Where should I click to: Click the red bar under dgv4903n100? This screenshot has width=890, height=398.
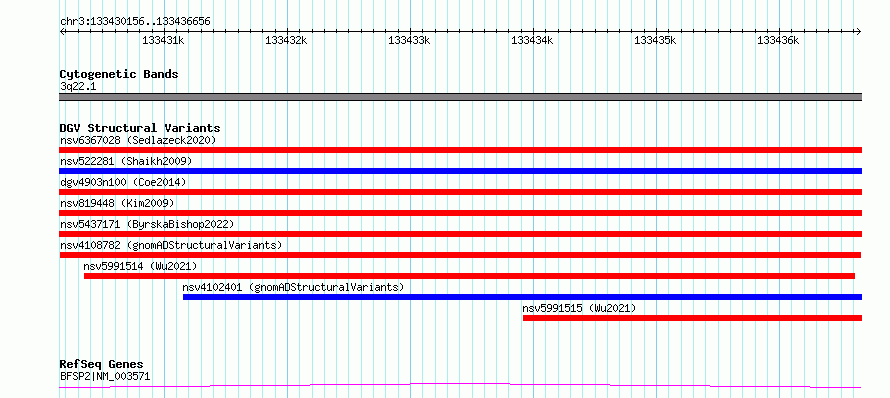(460, 192)
